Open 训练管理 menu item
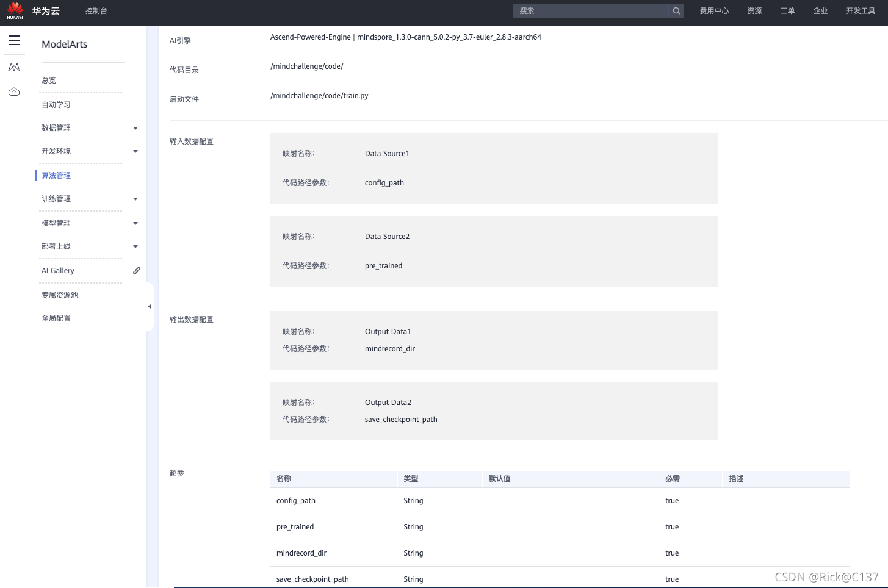Image resolution: width=888 pixels, height=588 pixels. pyautogui.click(x=56, y=199)
